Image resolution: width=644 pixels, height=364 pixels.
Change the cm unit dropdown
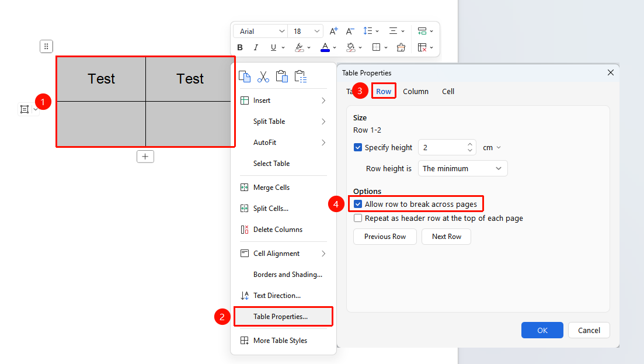pyautogui.click(x=492, y=147)
